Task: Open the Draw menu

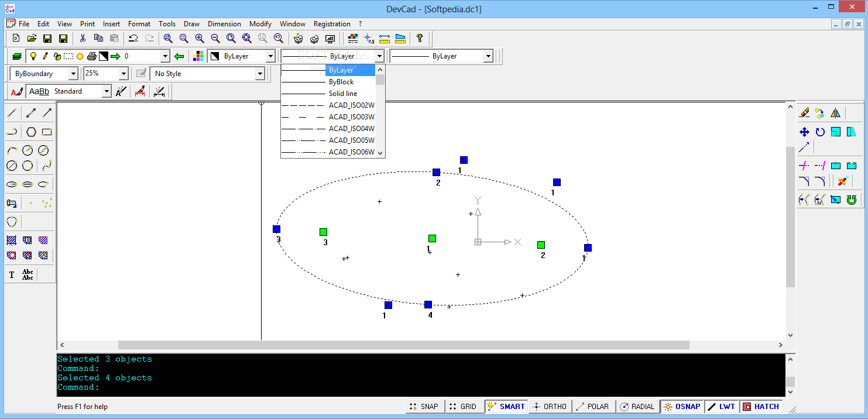Action: (x=191, y=24)
